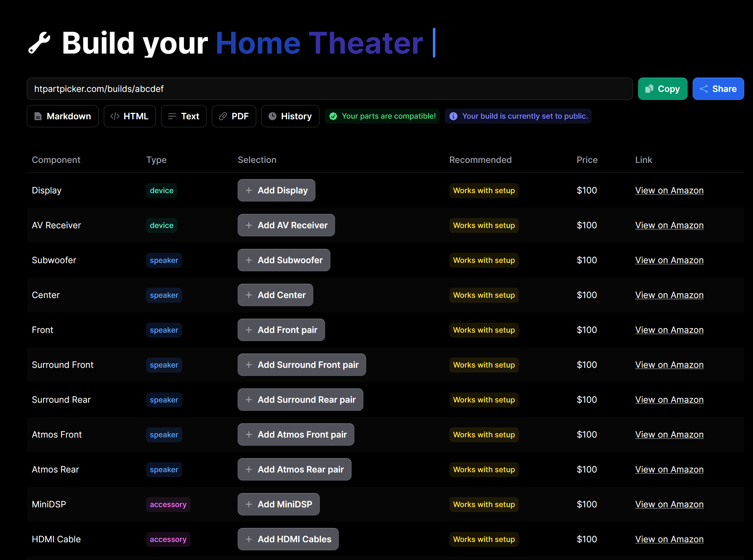Open View on Amazon for Subwoofer
Viewport: 753px width, 560px height.
(x=669, y=260)
